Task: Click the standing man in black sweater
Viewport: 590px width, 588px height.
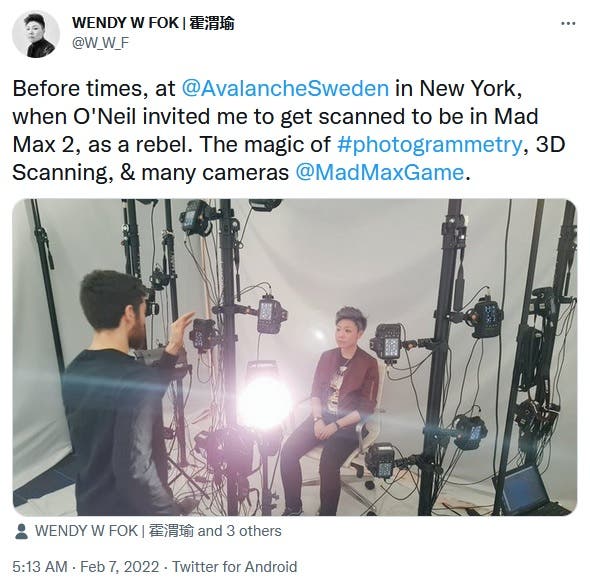Action: point(119,393)
